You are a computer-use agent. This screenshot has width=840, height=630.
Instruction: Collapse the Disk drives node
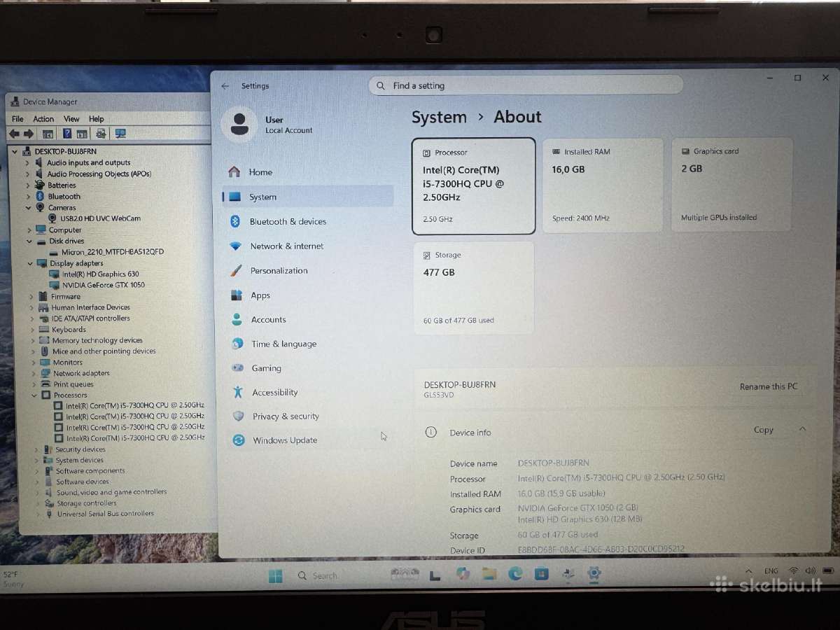click(x=29, y=241)
